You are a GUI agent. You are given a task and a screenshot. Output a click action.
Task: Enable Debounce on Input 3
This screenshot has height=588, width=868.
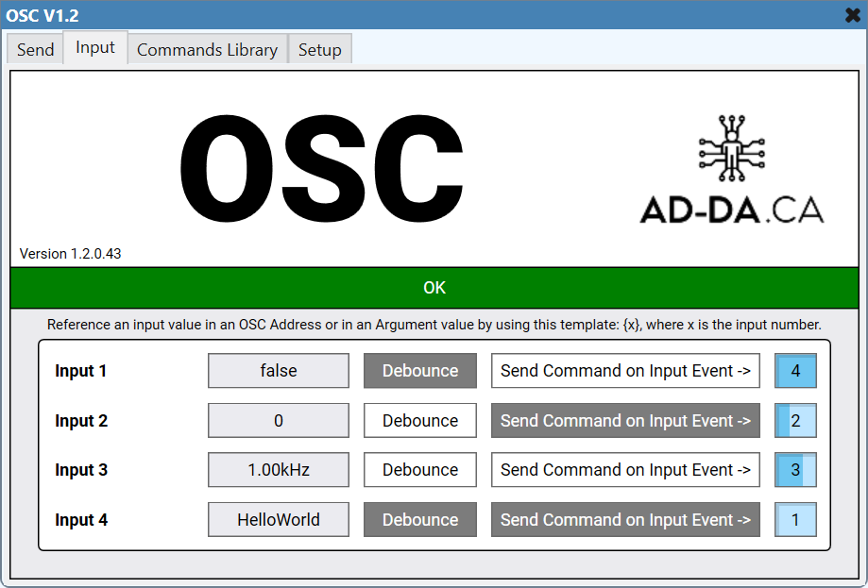(420, 470)
